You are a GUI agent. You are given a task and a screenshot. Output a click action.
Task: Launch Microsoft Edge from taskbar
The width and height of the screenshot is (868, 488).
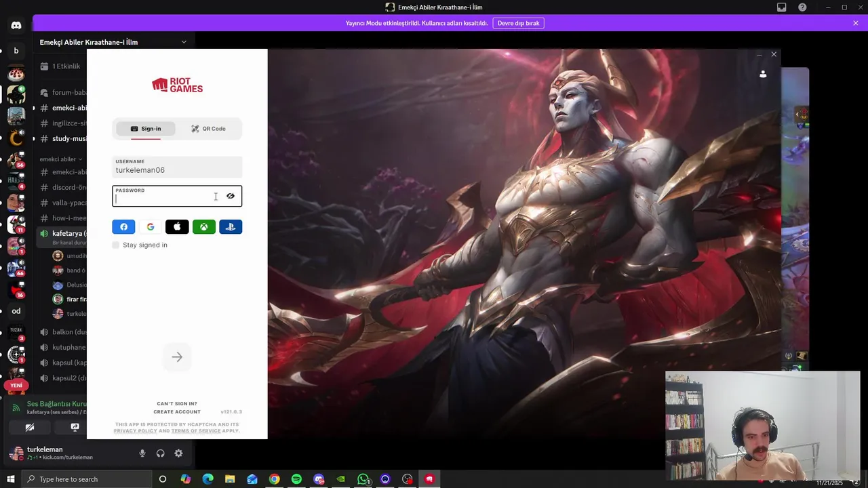click(x=208, y=479)
